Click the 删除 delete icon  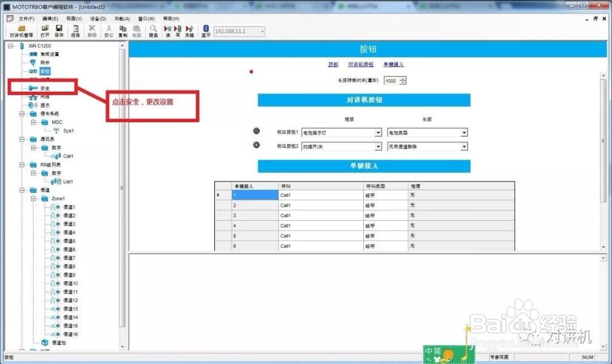click(92, 31)
